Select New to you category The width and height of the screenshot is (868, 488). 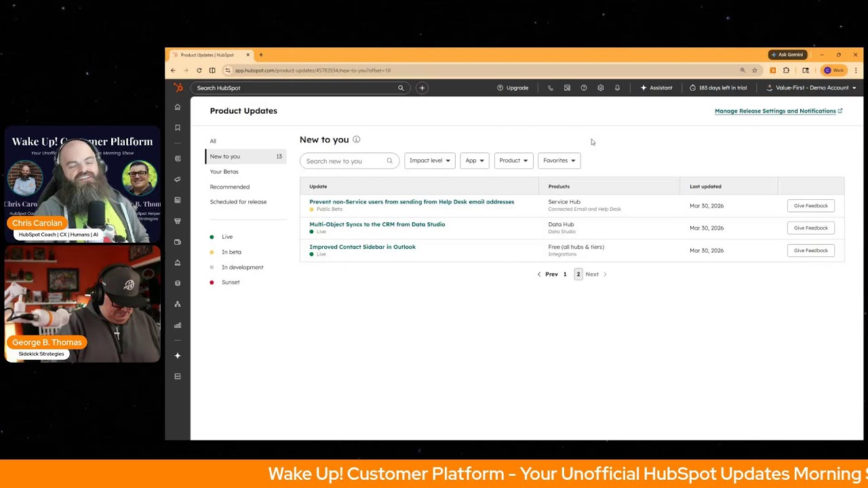[x=245, y=157]
